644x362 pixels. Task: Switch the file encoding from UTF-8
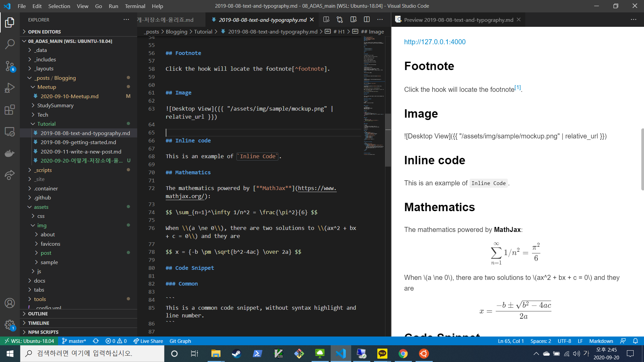pyautogui.click(x=564, y=341)
